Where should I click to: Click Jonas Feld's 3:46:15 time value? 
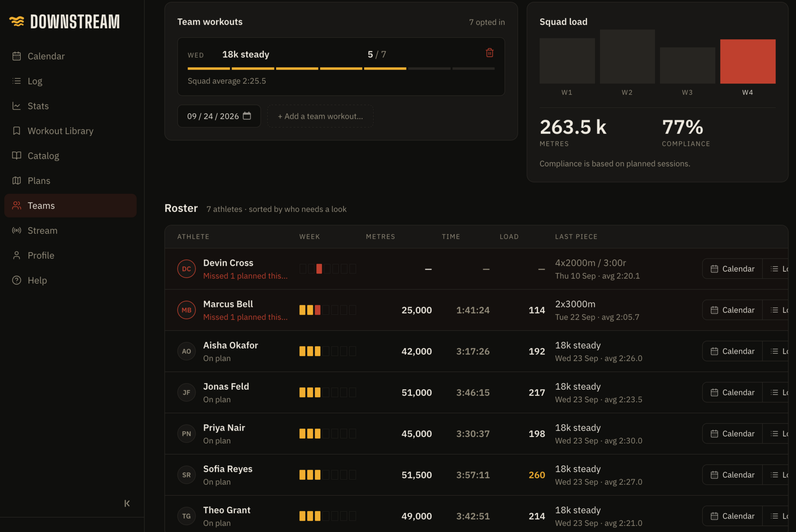pyautogui.click(x=473, y=392)
